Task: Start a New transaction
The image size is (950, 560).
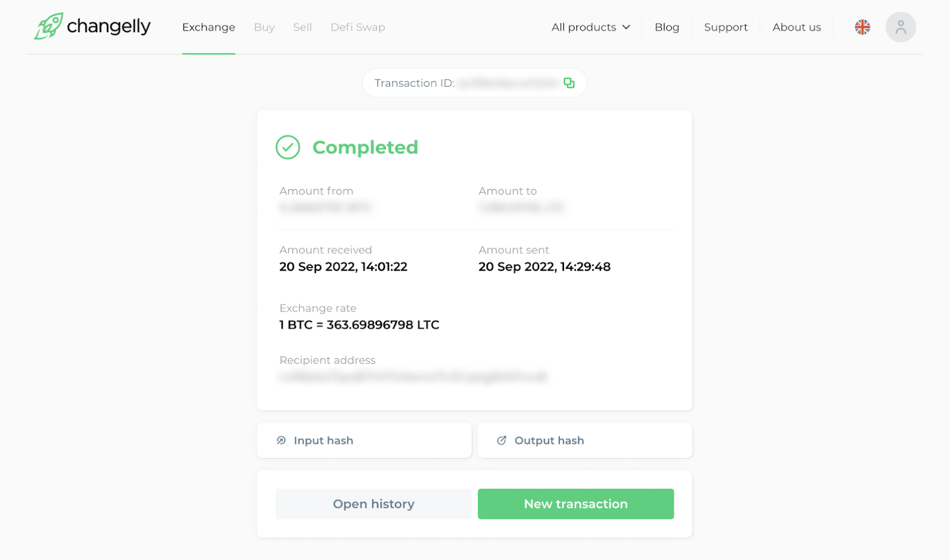Action: [575, 504]
